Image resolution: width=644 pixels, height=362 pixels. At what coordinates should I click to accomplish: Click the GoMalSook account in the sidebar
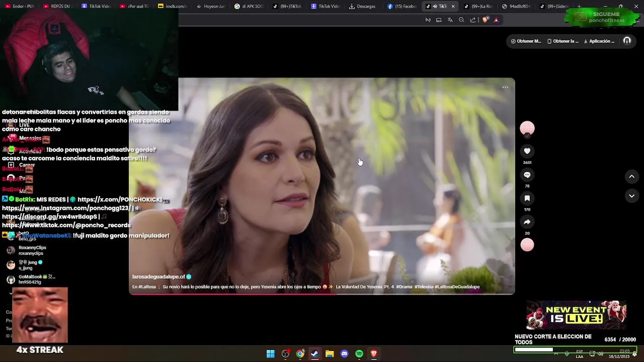pyautogui.click(x=30, y=280)
